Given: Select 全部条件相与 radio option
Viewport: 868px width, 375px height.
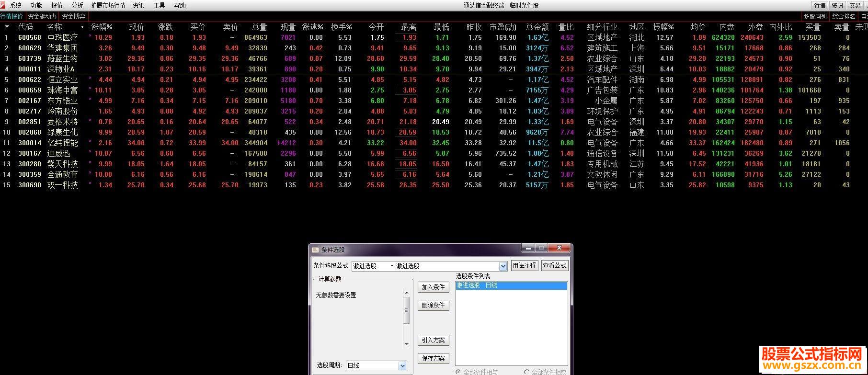Looking at the screenshot, I should click(x=458, y=372).
